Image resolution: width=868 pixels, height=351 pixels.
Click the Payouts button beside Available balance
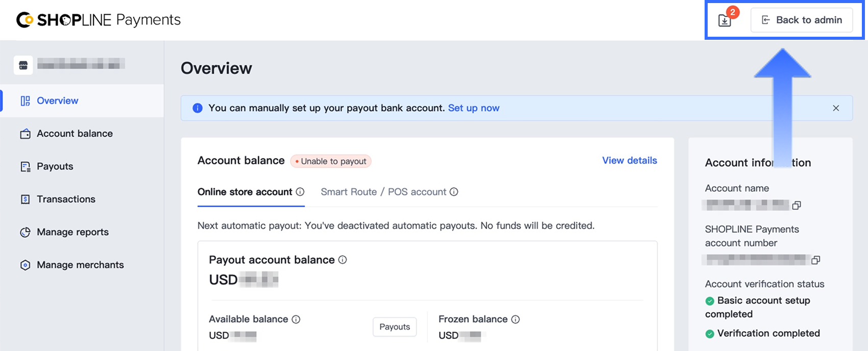395,327
